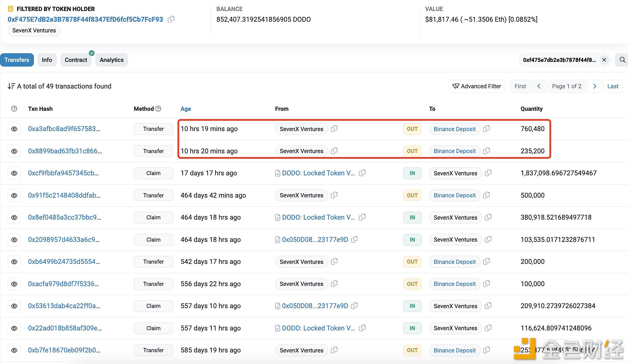
Task: View details eye icon for 0x2098957d4633a6c9
Action: pyautogui.click(x=14, y=240)
